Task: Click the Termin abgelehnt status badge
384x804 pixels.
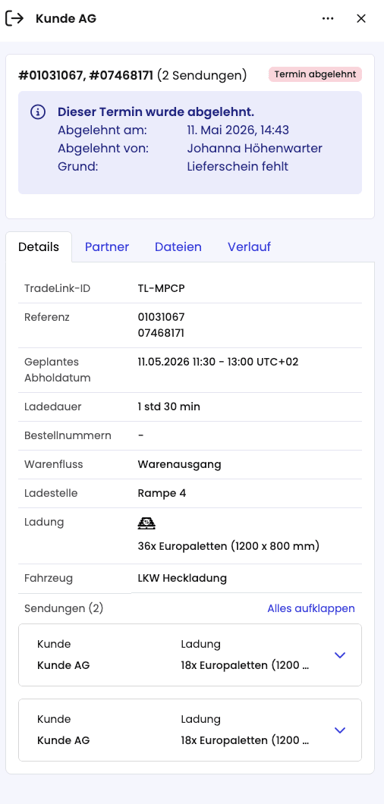Action: pos(315,74)
